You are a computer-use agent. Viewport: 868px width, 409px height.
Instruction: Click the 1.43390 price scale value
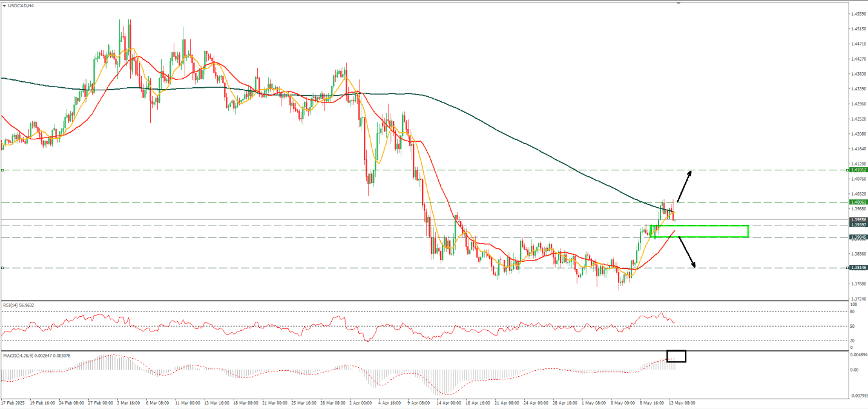point(858,89)
